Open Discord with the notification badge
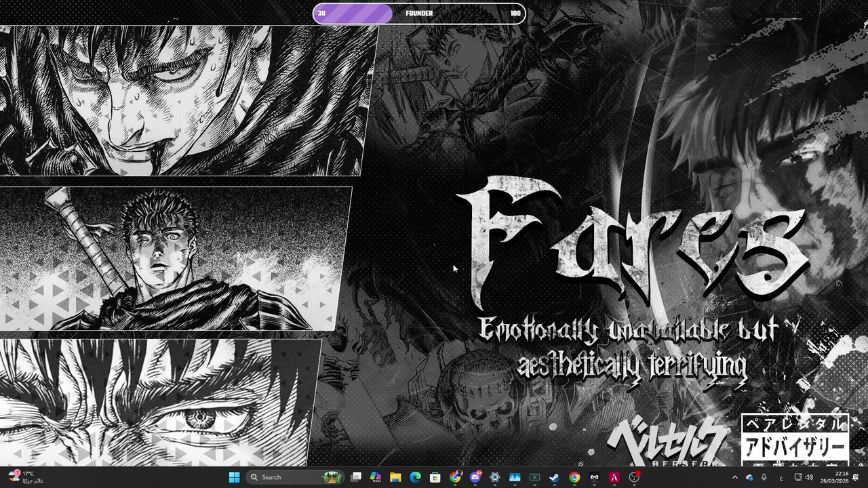The height and width of the screenshot is (488, 868). point(475,477)
